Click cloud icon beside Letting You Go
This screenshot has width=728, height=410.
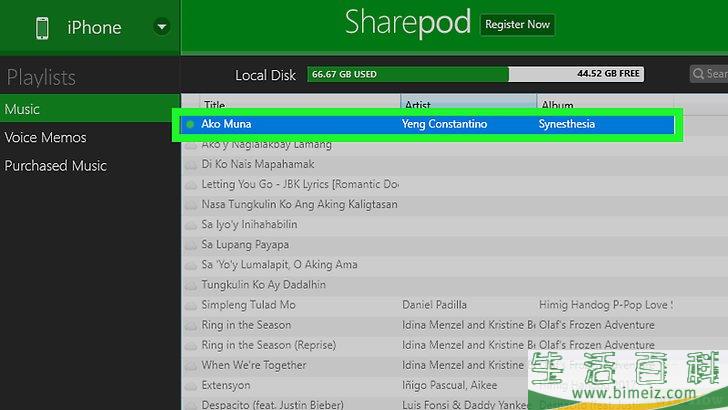191,185
